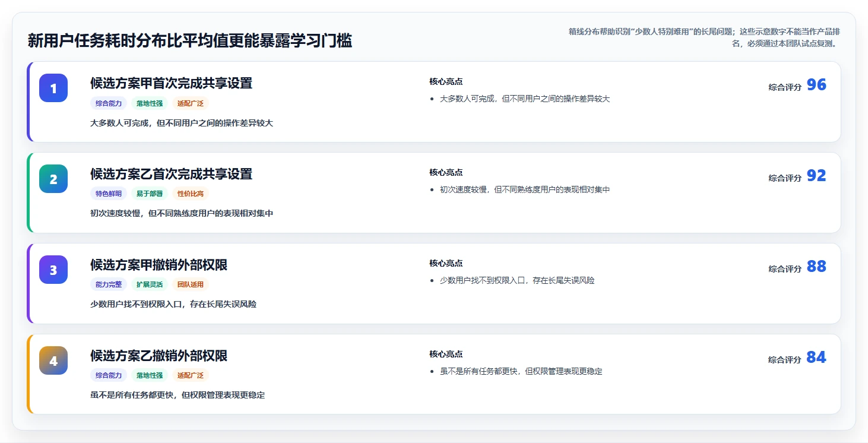Viewport: 868px width, 443px height.
Task: Click the score value 88
Action: tap(816, 267)
